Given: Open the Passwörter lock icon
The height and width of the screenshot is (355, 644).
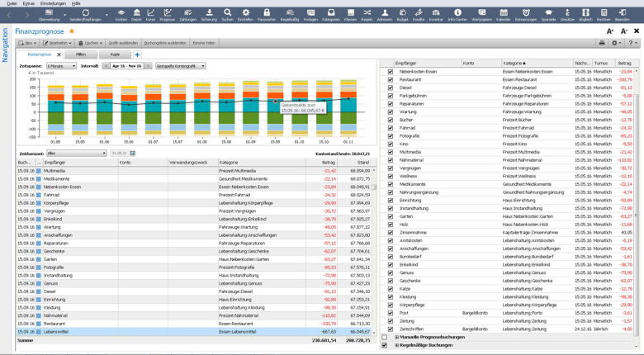Looking at the screenshot, I should [267, 14].
